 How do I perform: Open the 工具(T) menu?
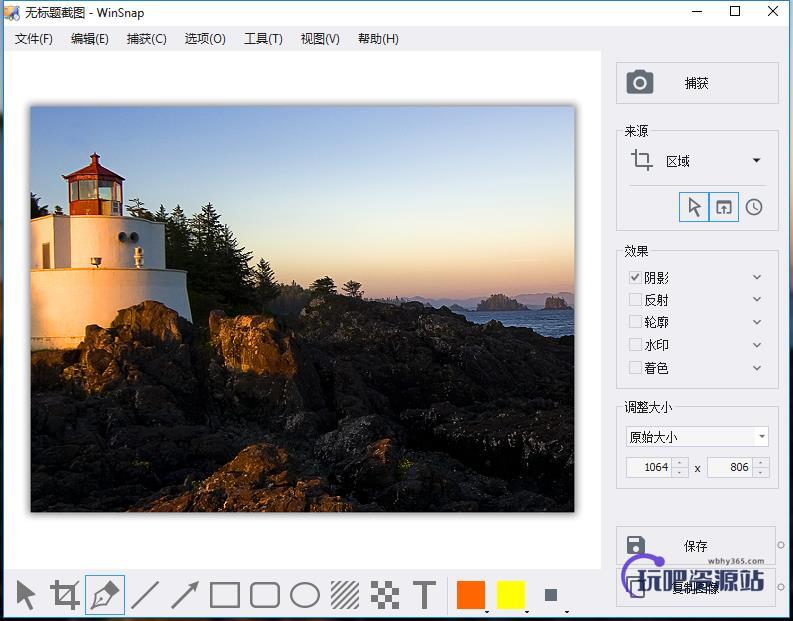point(263,39)
